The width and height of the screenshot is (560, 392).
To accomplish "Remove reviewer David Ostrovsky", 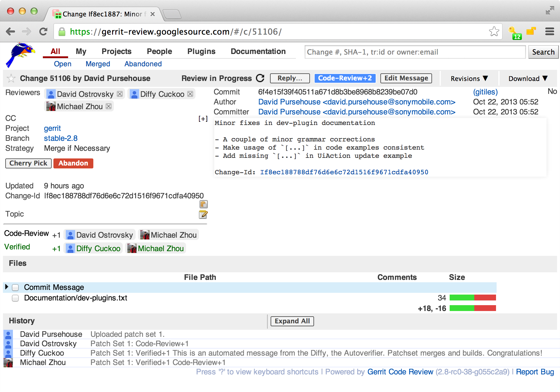I will (120, 94).
